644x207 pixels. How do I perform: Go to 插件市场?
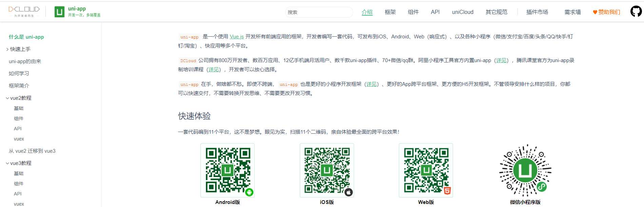pos(537,12)
